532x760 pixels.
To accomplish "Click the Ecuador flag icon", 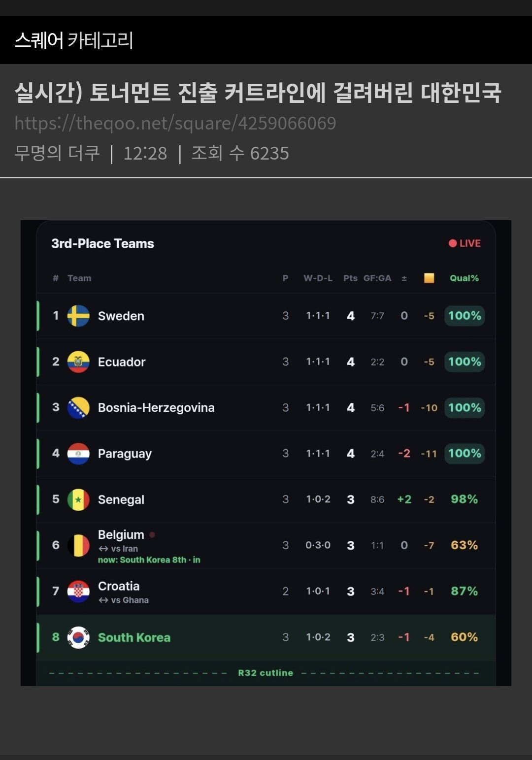I will click(78, 362).
